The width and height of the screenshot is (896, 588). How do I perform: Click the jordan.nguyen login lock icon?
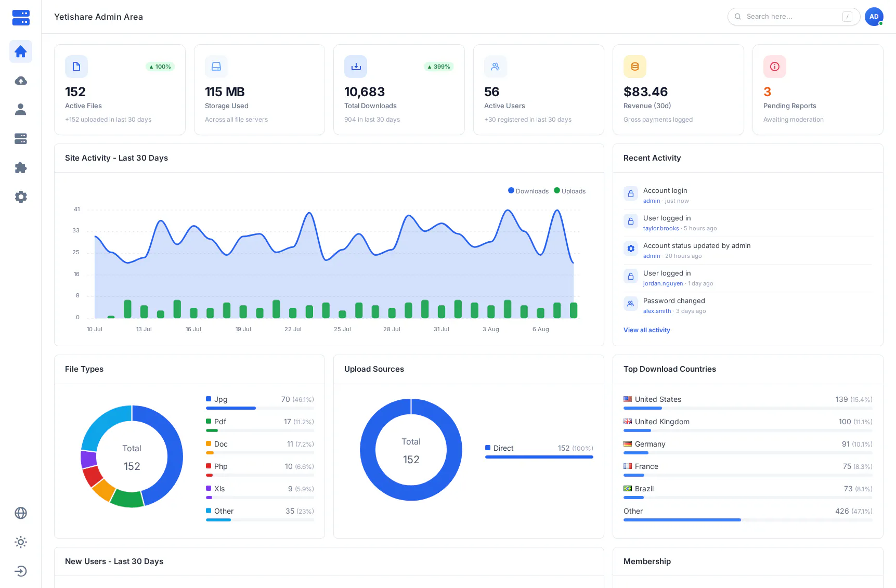[631, 276]
